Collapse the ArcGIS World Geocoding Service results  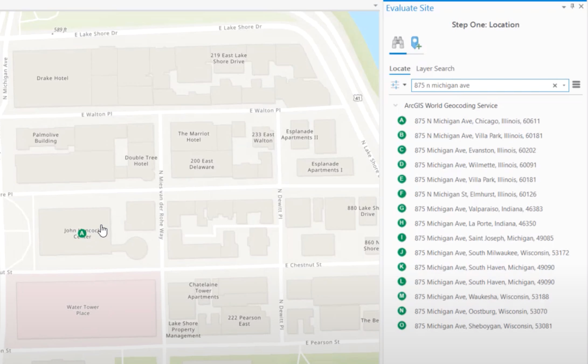pyautogui.click(x=395, y=106)
